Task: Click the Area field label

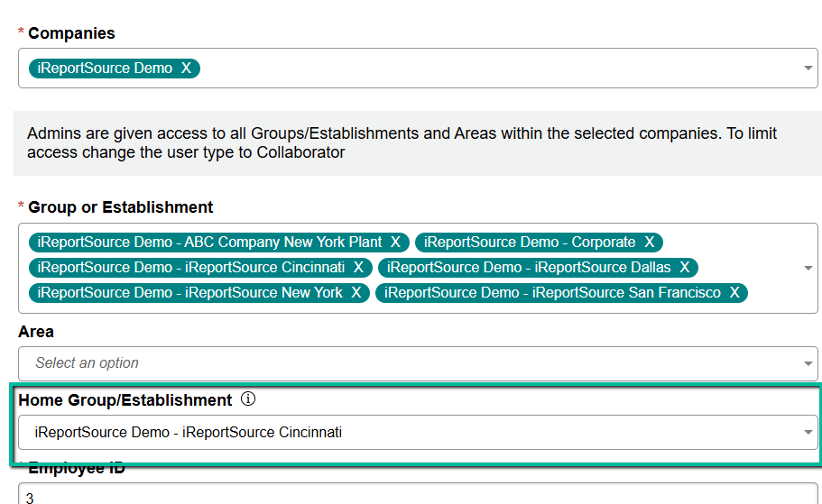Action: click(x=36, y=332)
